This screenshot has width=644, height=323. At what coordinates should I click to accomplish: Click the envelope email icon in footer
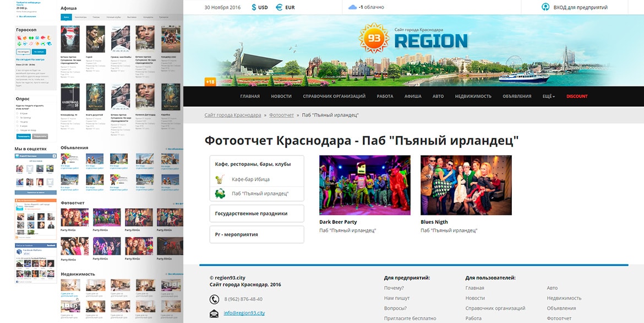[214, 314]
